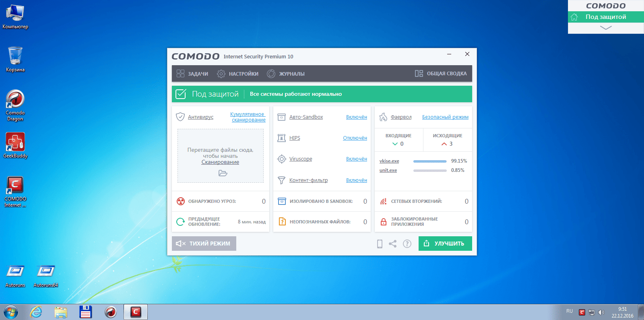Toggle Авто-Sandbox Включён status

357,117
